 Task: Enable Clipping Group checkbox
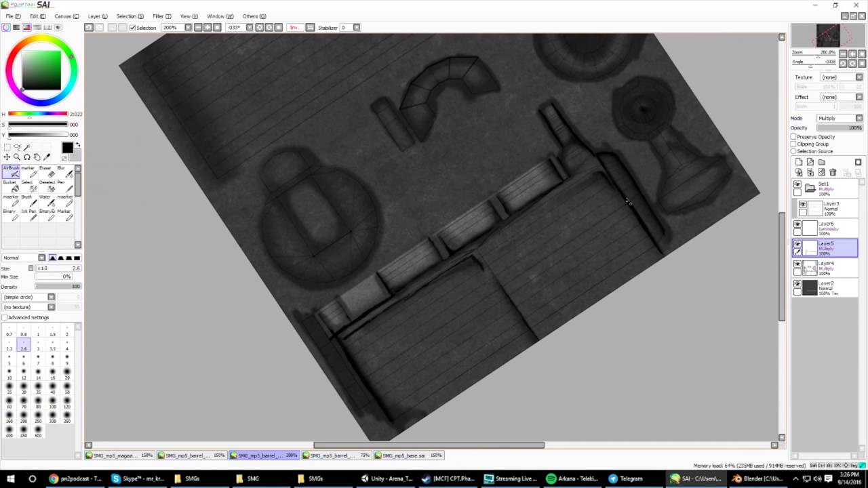coord(793,144)
